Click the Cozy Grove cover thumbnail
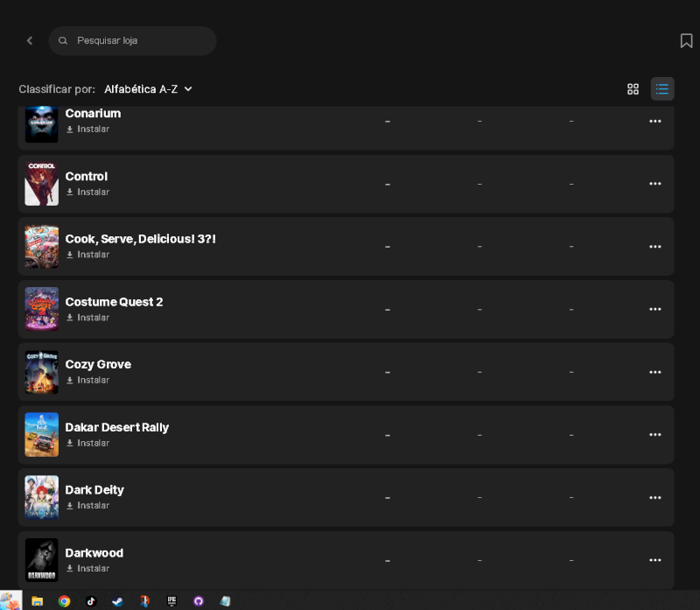The width and height of the screenshot is (700, 610). pos(41,372)
